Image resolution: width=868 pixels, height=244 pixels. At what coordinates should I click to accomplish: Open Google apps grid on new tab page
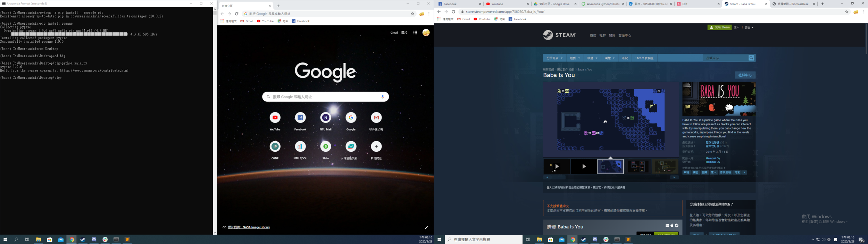pyautogui.click(x=415, y=33)
